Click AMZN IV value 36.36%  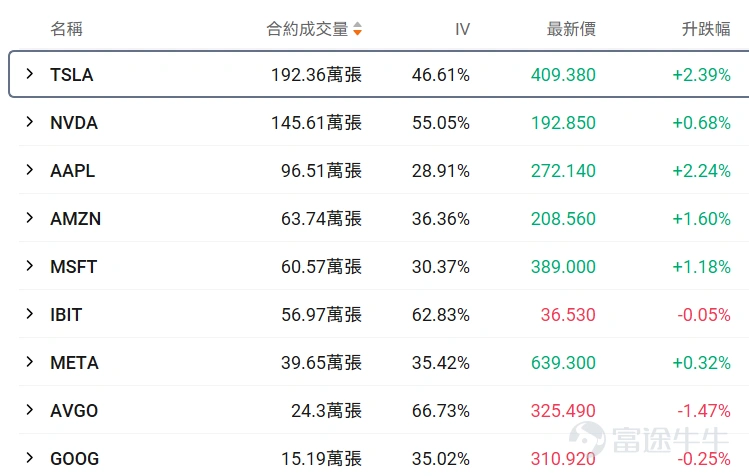(x=441, y=219)
